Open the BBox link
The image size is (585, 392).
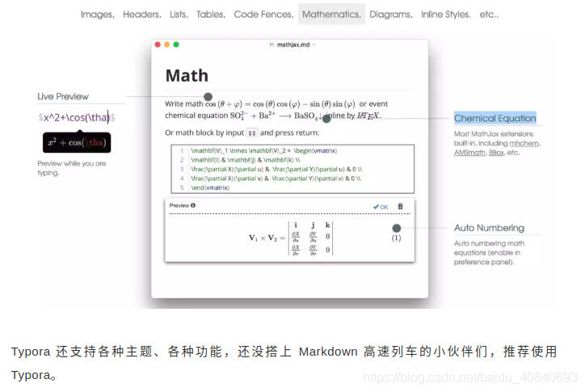[496, 153]
